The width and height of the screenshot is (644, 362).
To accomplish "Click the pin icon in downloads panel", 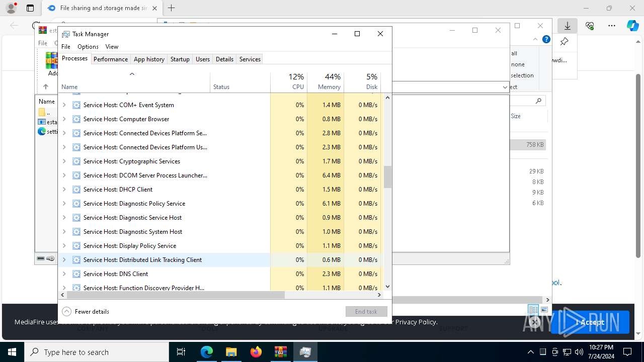I will point(565,42).
